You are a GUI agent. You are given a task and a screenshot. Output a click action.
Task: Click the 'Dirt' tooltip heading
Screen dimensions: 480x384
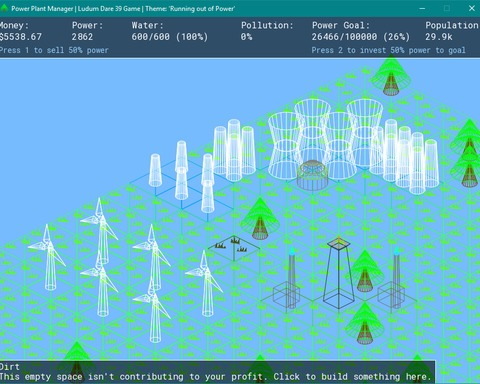pos(10,367)
